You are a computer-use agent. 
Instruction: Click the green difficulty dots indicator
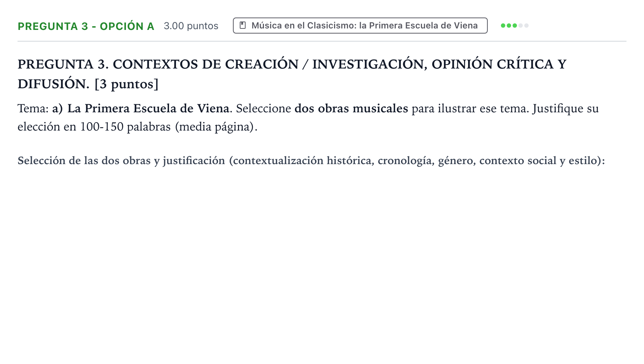coord(515,26)
